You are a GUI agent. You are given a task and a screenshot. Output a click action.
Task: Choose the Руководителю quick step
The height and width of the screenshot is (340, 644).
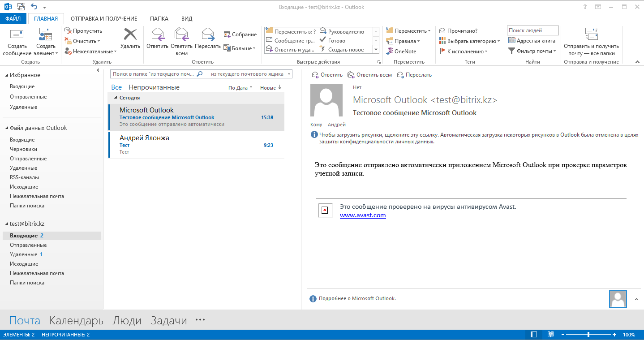click(x=342, y=32)
